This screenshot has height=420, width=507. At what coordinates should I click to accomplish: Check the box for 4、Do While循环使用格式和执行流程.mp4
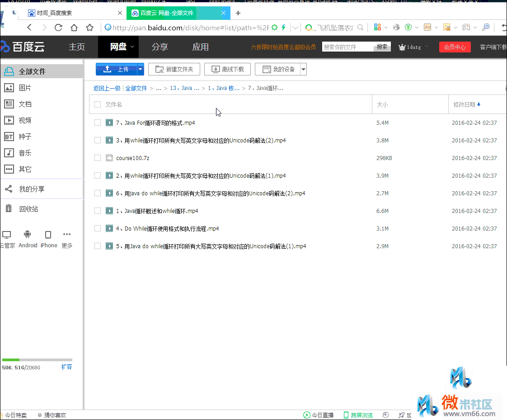coord(97,228)
